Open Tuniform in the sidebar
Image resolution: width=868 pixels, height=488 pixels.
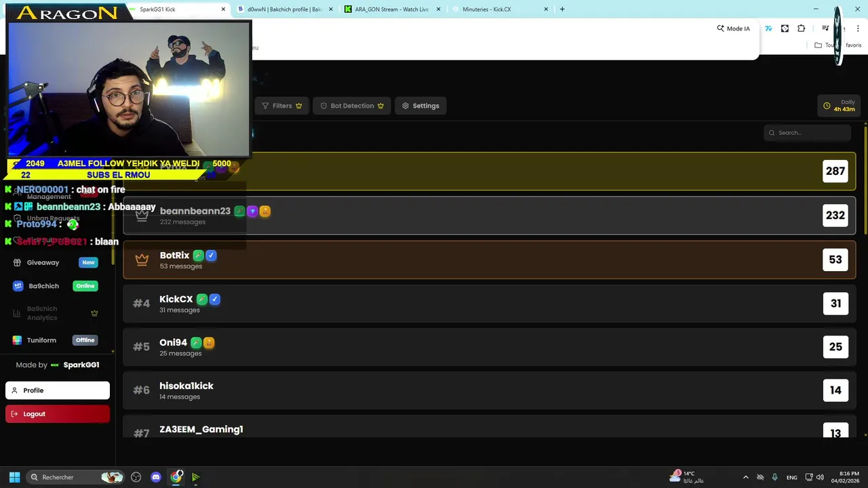pyautogui.click(x=41, y=340)
